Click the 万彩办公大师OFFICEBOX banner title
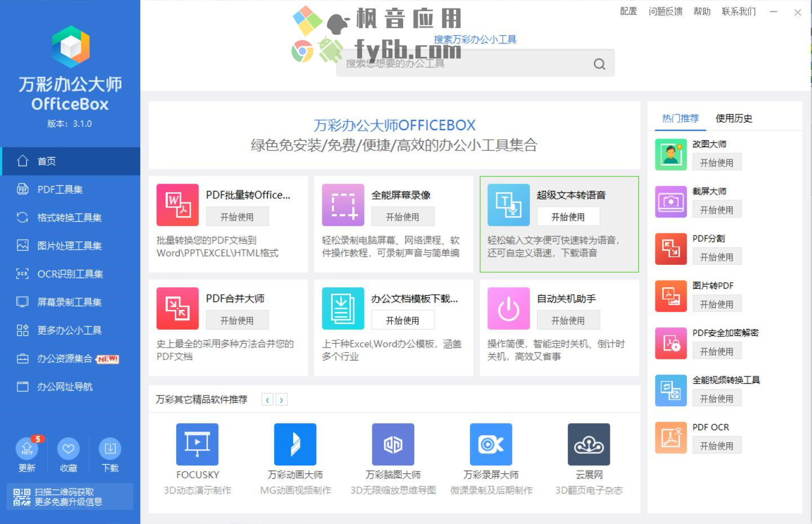 point(394,125)
